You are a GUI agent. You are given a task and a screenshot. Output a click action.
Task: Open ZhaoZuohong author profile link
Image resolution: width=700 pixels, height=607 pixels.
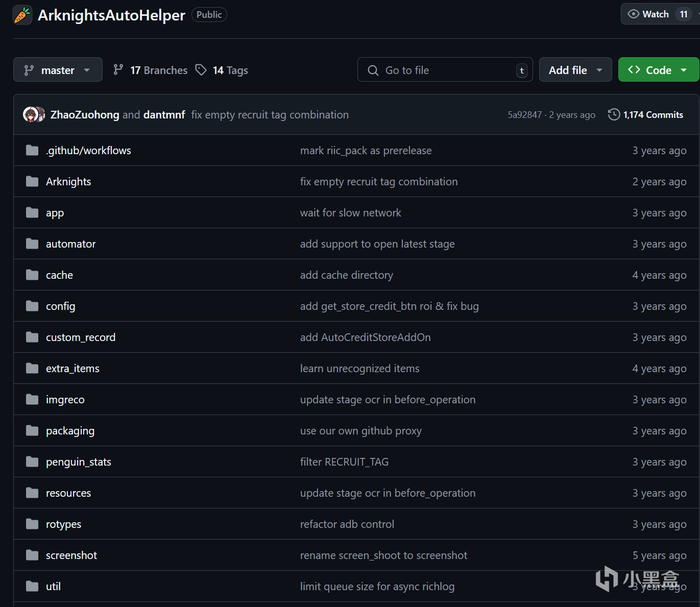point(85,115)
